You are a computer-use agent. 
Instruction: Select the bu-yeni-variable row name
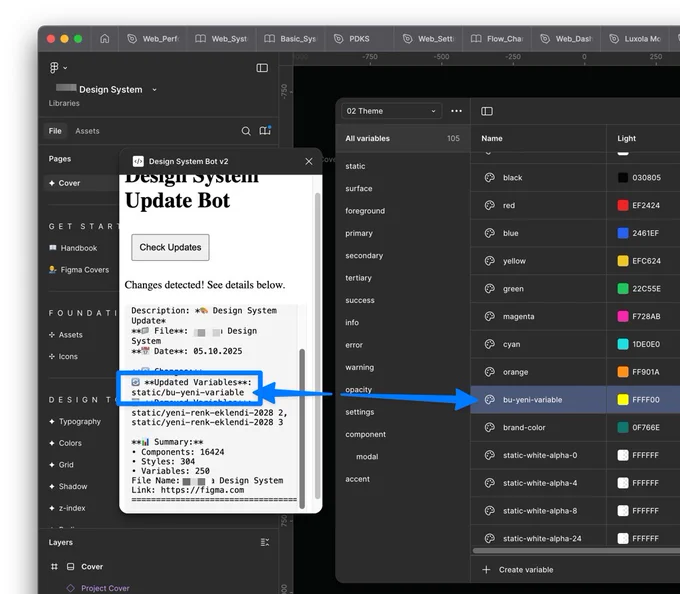tap(532, 400)
